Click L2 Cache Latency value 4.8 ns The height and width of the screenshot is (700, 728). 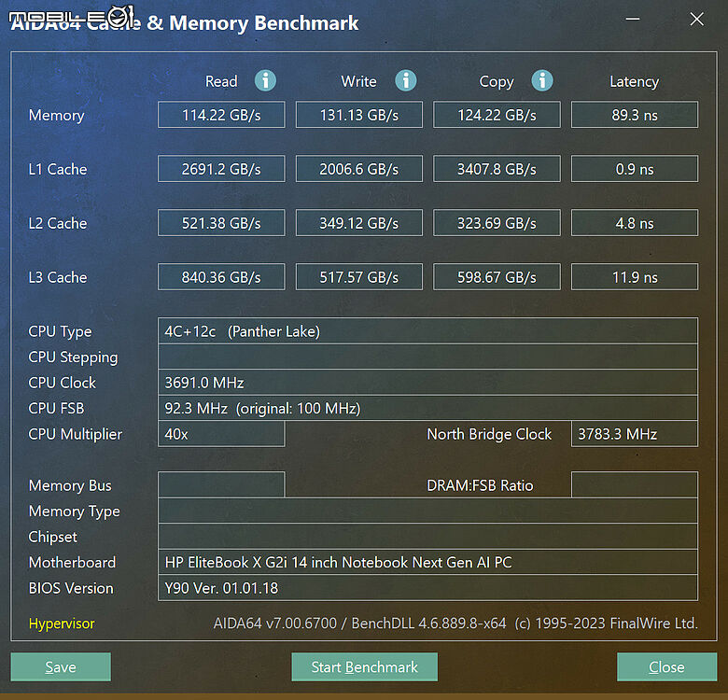tap(635, 223)
